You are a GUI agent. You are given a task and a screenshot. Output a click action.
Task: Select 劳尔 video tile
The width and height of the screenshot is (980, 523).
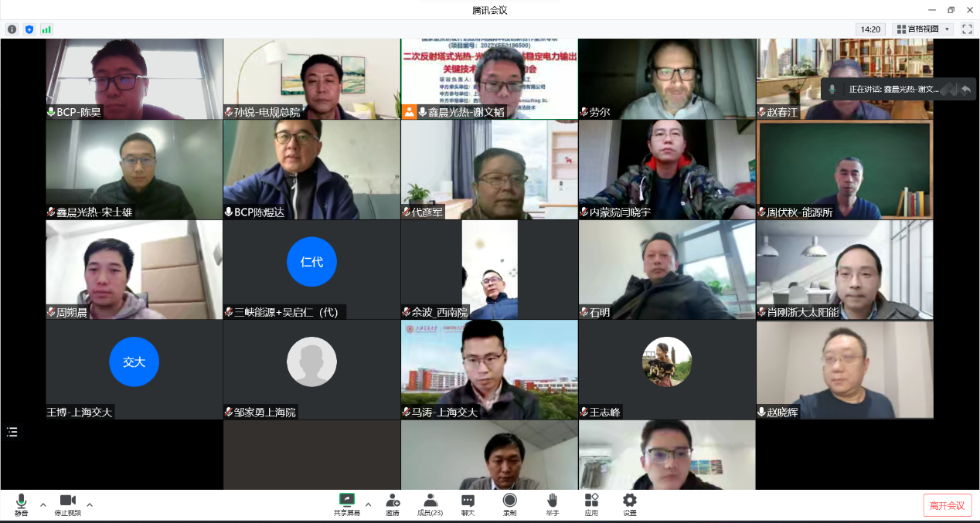coord(667,79)
